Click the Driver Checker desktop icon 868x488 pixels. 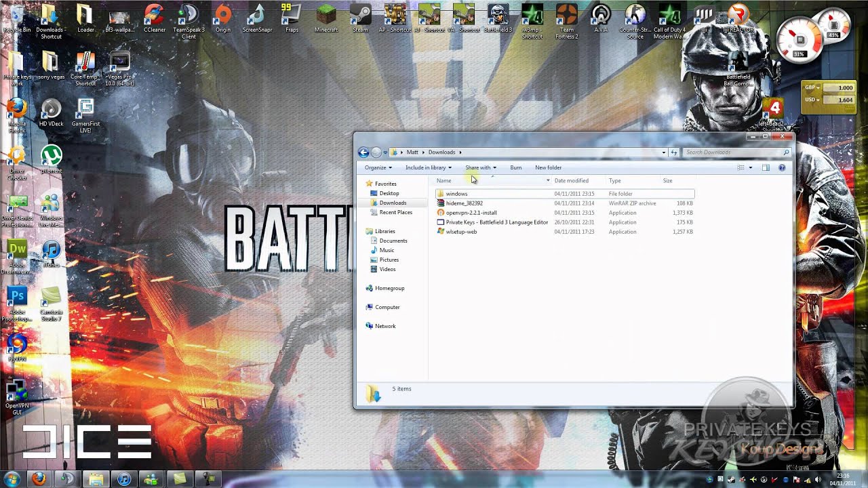[x=17, y=163]
